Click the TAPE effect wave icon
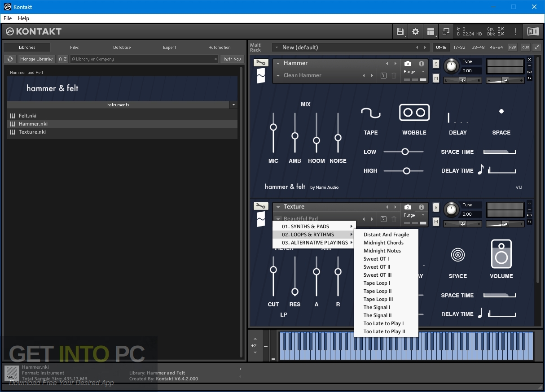Viewport: 545px width, 392px height. [371, 113]
